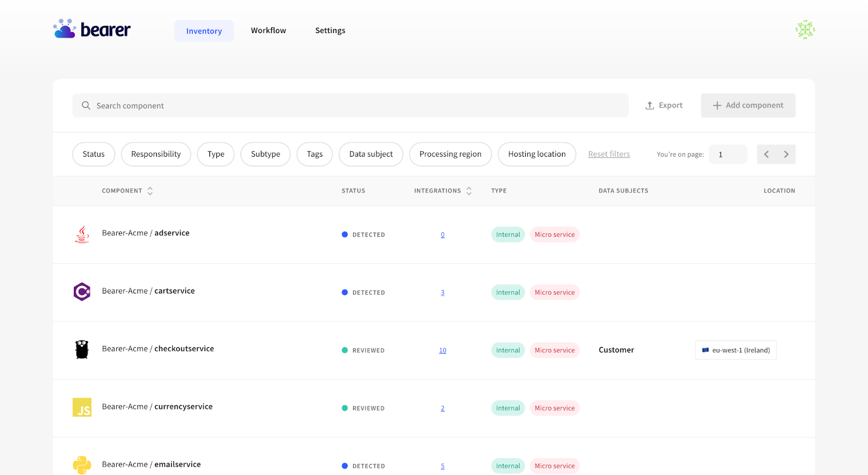This screenshot has height=475, width=868.
Task: Open the Subtype filter
Action: pyautogui.click(x=265, y=154)
